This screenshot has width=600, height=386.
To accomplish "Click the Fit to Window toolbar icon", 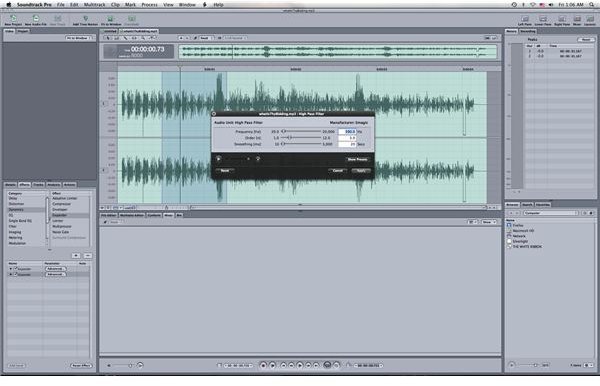I will [x=111, y=19].
